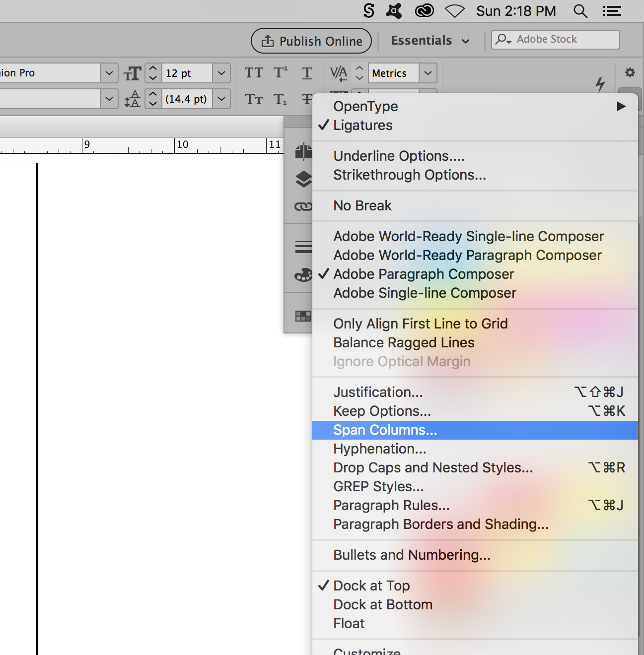Select Adobe Paragraph Composer
Viewport: 644px width, 655px height.
click(x=475, y=274)
